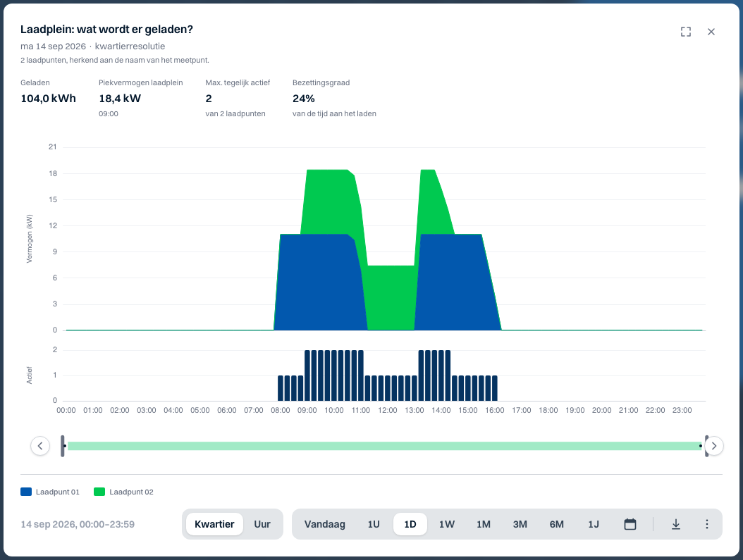Image resolution: width=743 pixels, height=560 pixels.
Task: Expand the chart to fullscreen
Action: point(686,32)
